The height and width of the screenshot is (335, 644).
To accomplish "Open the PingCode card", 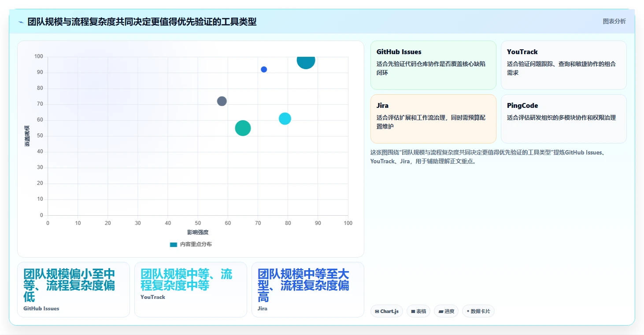I will (564, 119).
